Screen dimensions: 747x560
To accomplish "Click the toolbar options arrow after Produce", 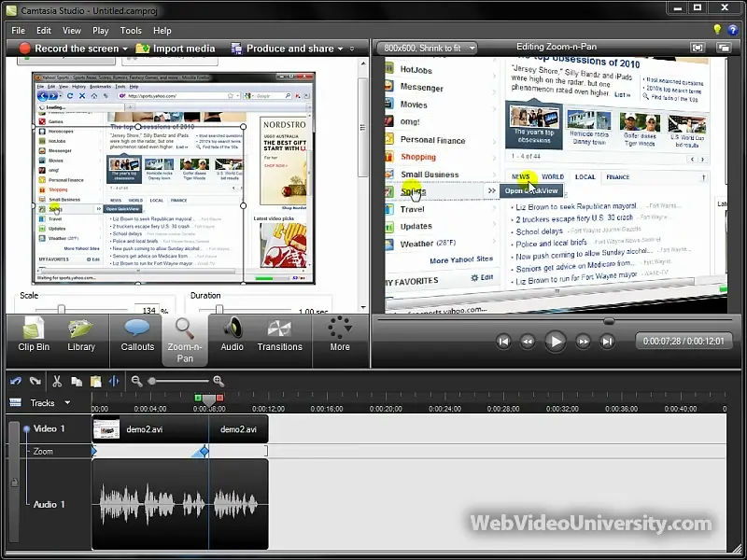I will [x=352, y=49].
